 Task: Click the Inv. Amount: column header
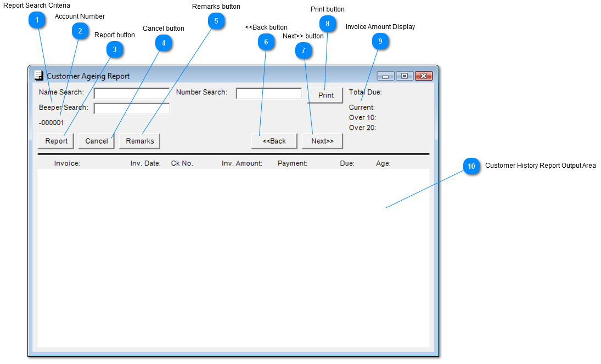tap(242, 163)
